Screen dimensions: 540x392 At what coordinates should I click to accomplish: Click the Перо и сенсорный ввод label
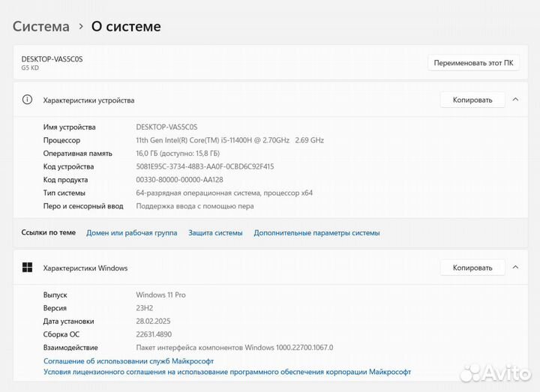[83, 206]
